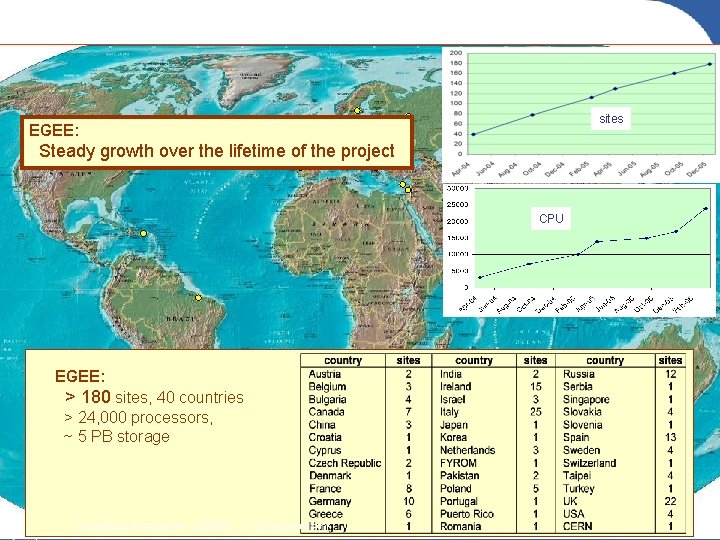Click the 'Steady growth over the lifetime' heading
Image resolution: width=720 pixels, height=540 pixels.
coord(217,151)
